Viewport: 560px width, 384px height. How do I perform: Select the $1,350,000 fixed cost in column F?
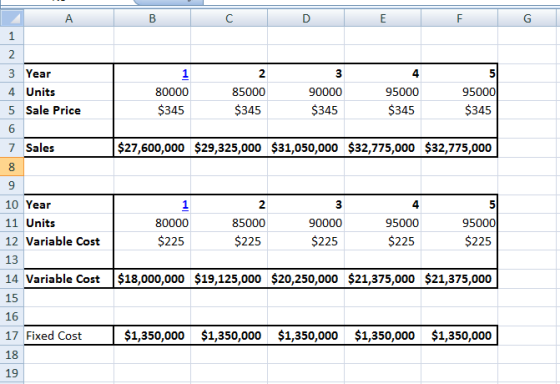(x=459, y=336)
